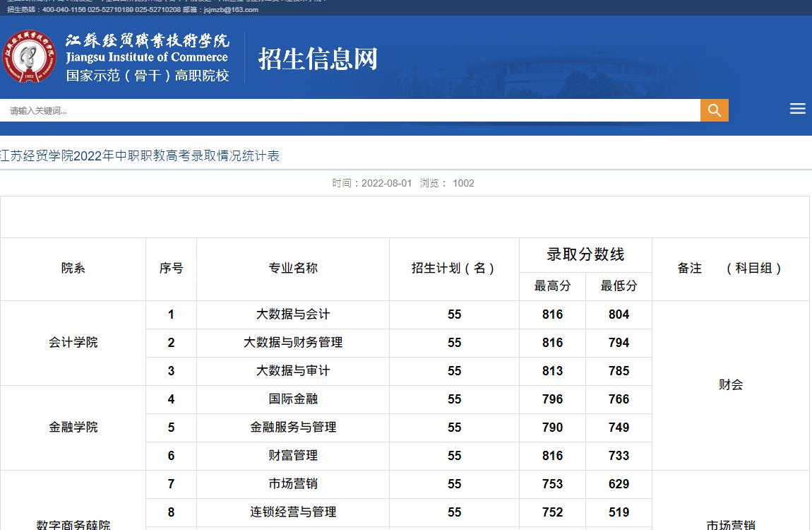This screenshot has height=530, width=812.
Task: Click the lowest score 629
Action: point(619,484)
